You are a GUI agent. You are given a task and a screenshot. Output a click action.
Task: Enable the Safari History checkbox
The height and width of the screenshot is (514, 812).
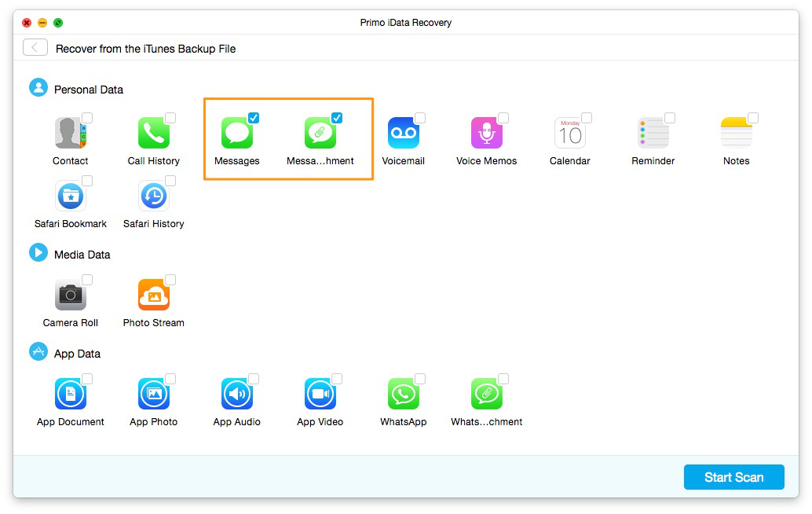pos(170,180)
